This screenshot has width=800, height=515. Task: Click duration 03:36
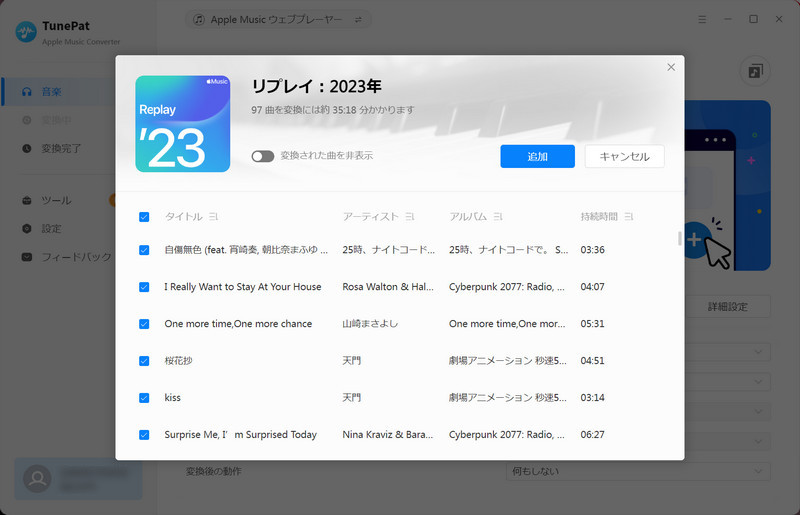pos(592,250)
